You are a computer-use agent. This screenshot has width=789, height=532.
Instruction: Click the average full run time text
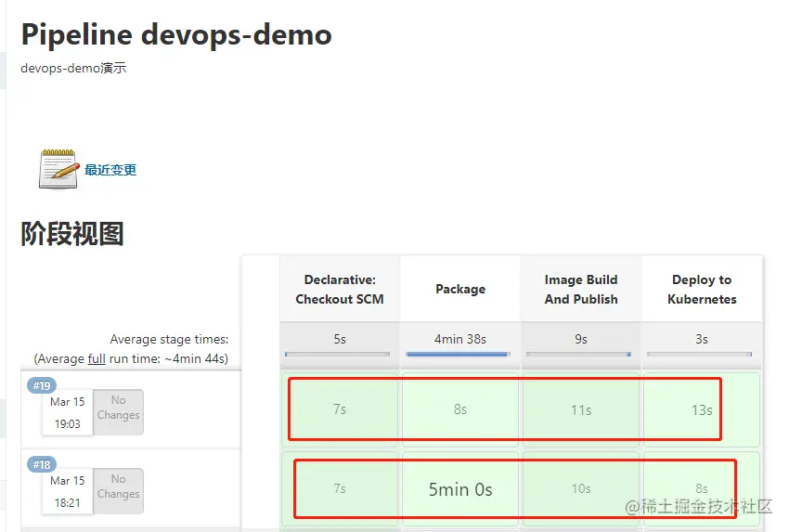click(131, 359)
